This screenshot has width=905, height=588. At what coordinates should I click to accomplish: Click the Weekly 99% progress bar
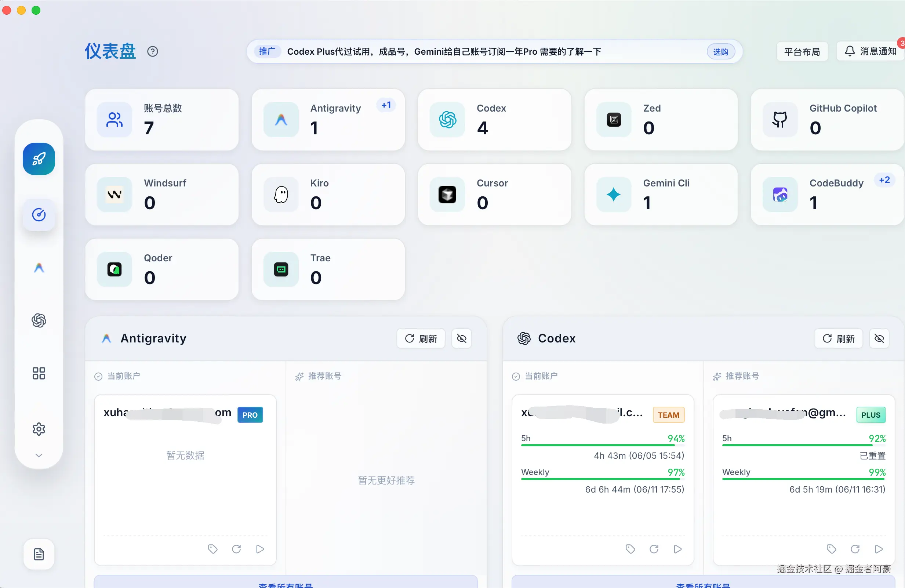click(804, 479)
